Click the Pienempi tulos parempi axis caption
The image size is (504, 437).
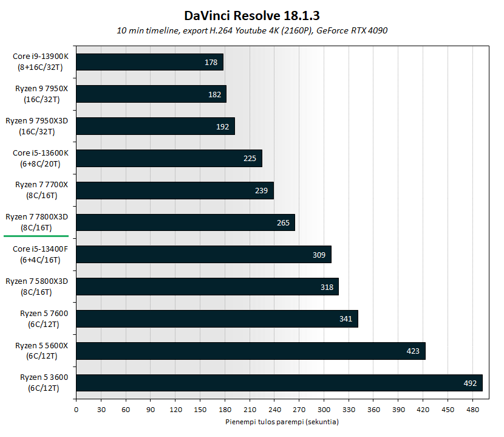pos(282,422)
